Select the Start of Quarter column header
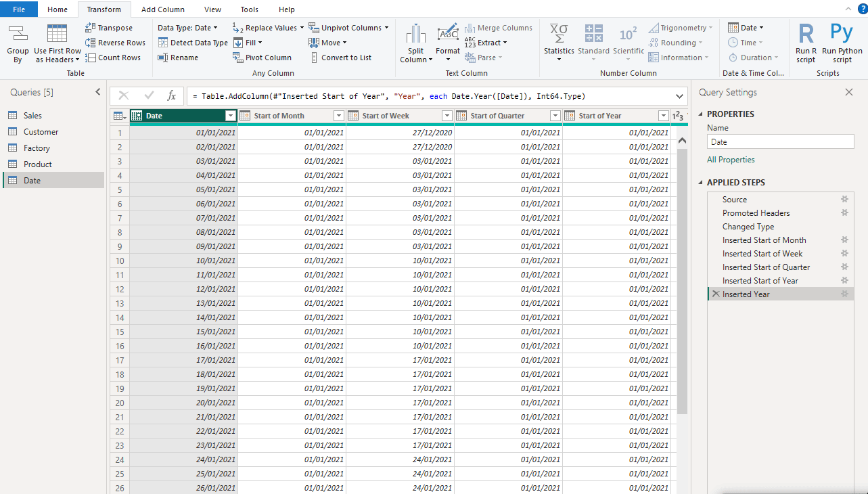The width and height of the screenshot is (868, 494). [508, 116]
